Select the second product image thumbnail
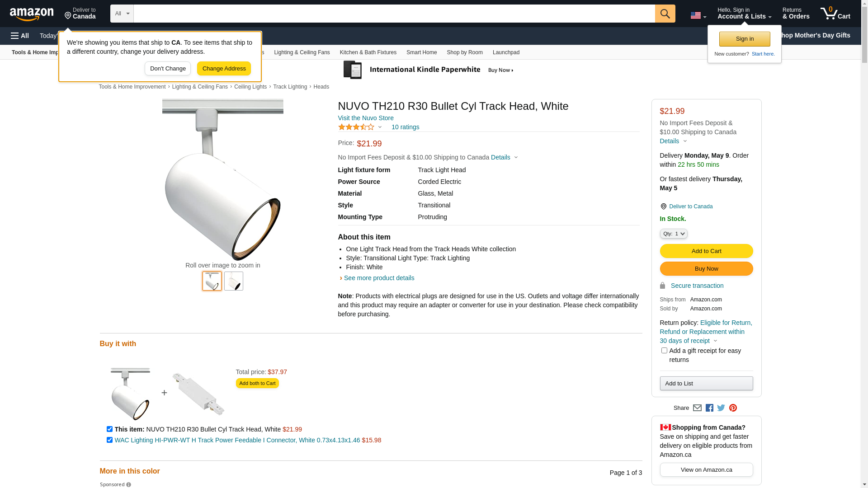 234,281
